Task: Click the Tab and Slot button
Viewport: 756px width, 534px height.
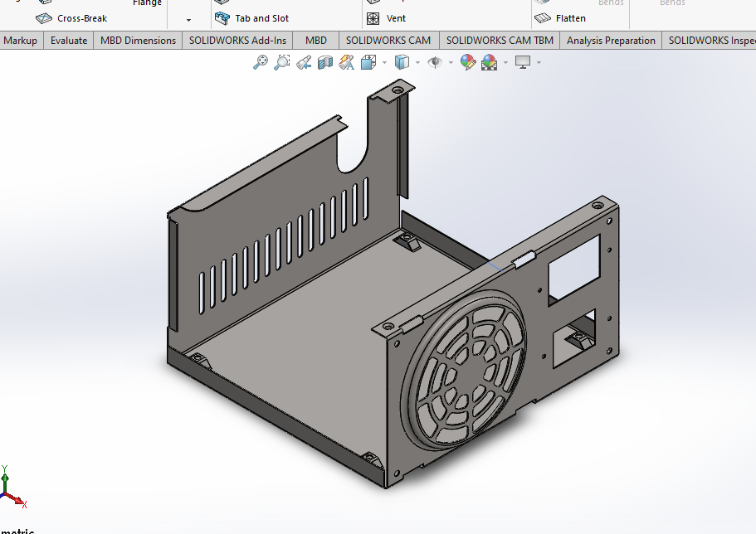Action: [252, 18]
